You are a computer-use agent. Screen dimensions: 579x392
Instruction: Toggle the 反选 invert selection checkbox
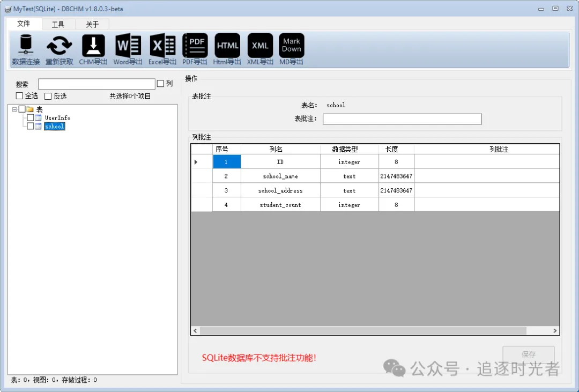[48, 96]
